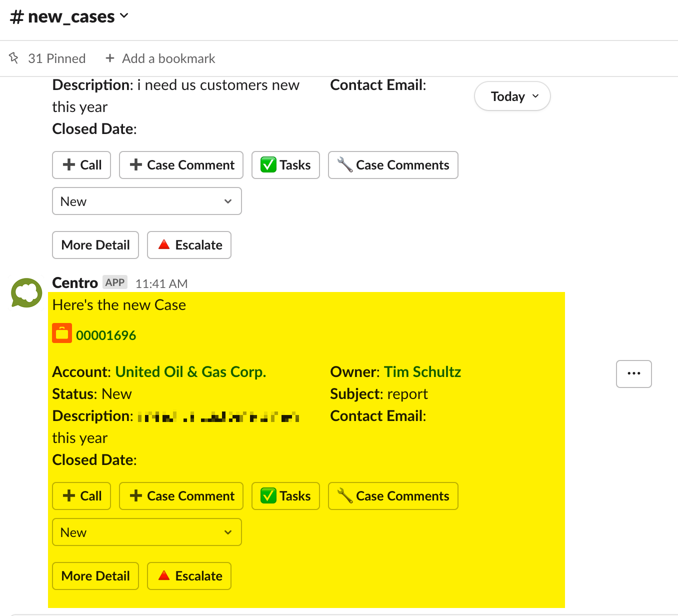Click More Detail for case 00001696

coord(95,576)
